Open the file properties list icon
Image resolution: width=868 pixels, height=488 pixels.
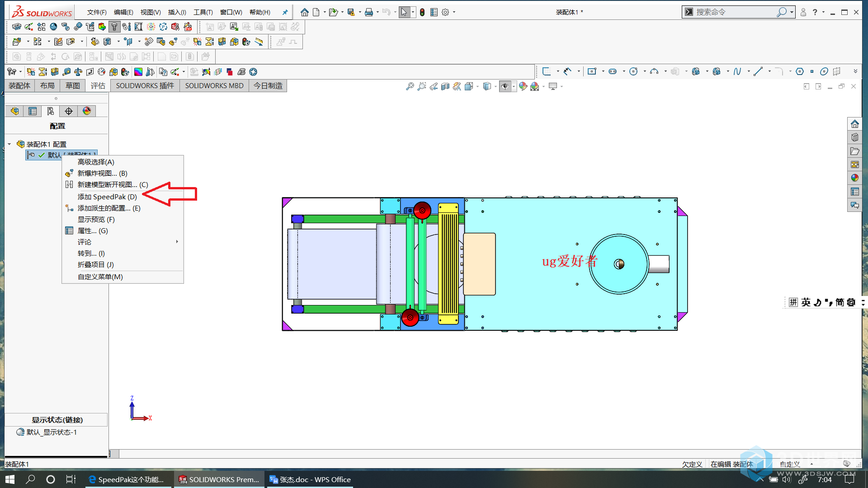[x=434, y=12]
